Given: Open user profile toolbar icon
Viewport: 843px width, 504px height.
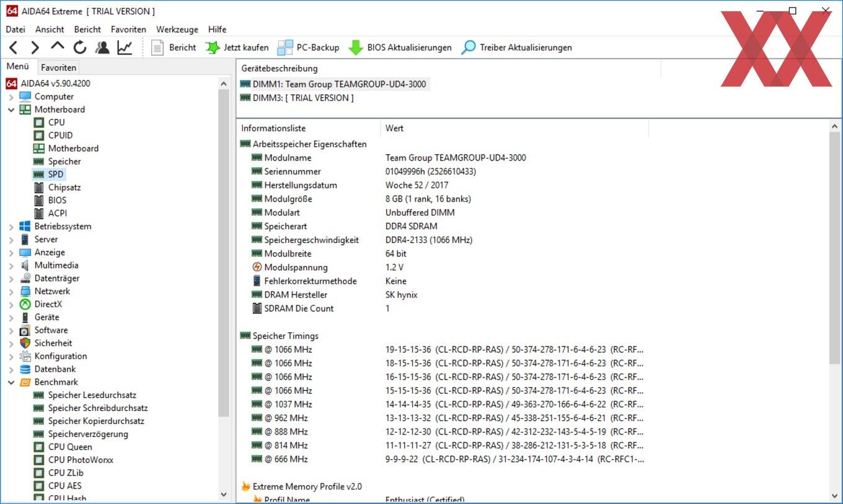Looking at the screenshot, I should (x=102, y=48).
